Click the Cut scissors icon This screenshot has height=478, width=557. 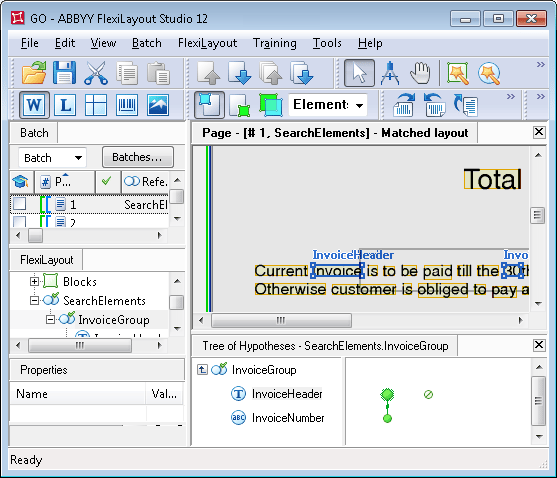point(96,73)
